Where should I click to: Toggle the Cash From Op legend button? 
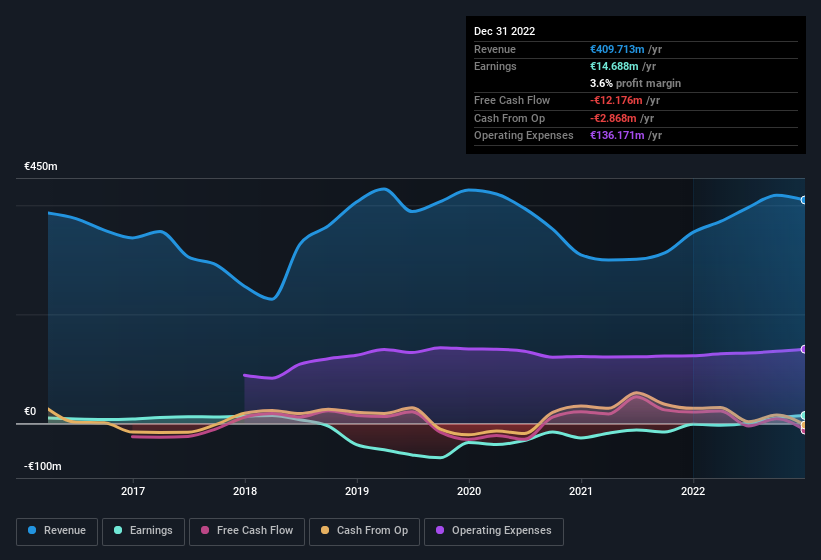[364, 531]
